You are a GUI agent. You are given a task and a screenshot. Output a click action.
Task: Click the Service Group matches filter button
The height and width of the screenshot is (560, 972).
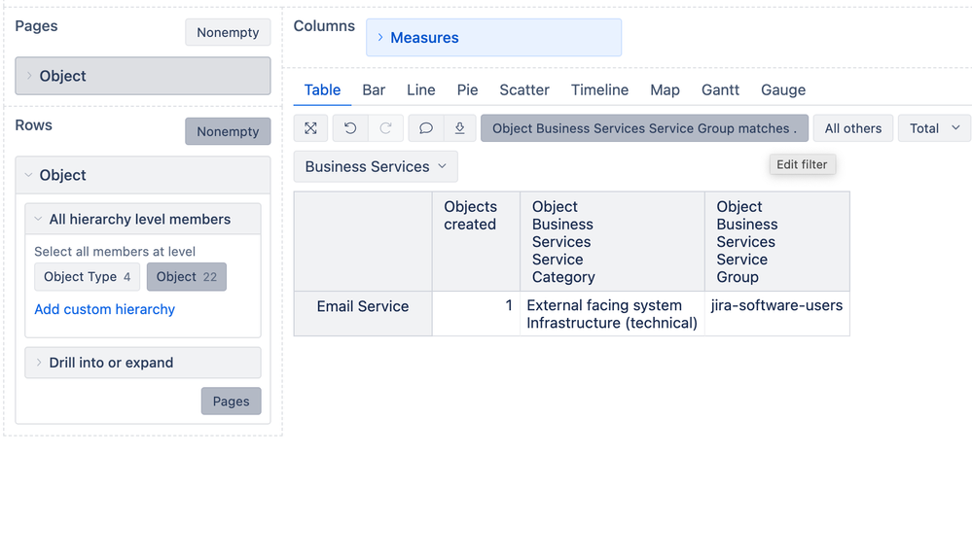pyautogui.click(x=645, y=128)
